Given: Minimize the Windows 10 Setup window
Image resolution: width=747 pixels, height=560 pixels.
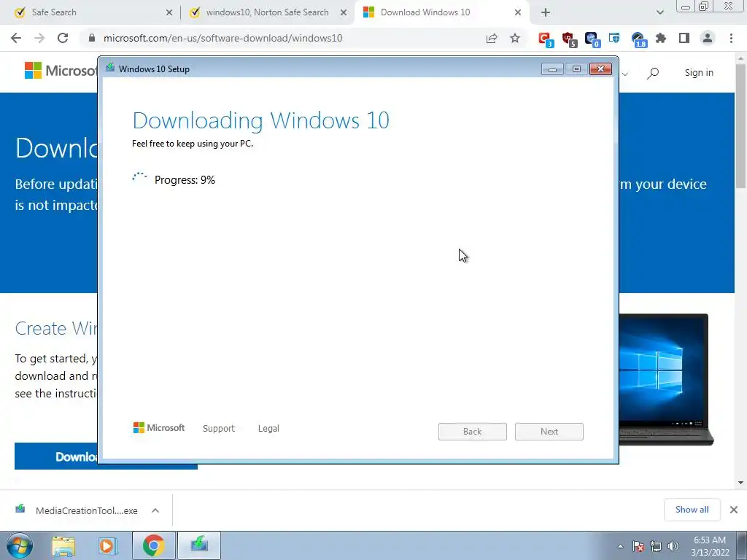Looking at the screenshot, I should 553,69.
